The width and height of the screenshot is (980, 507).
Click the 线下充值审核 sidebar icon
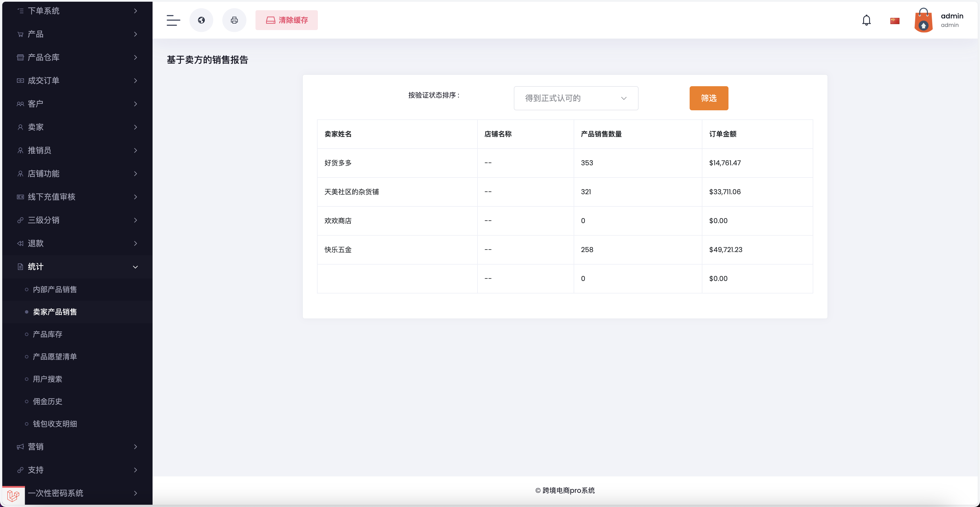point(20,197)
